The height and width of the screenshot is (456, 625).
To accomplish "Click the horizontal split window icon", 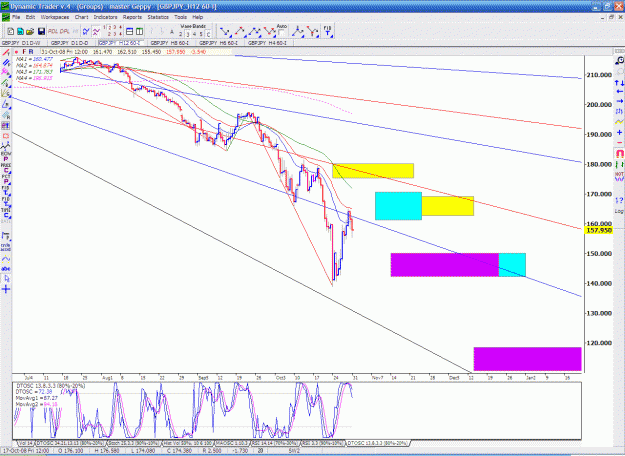I will point(129,31).
